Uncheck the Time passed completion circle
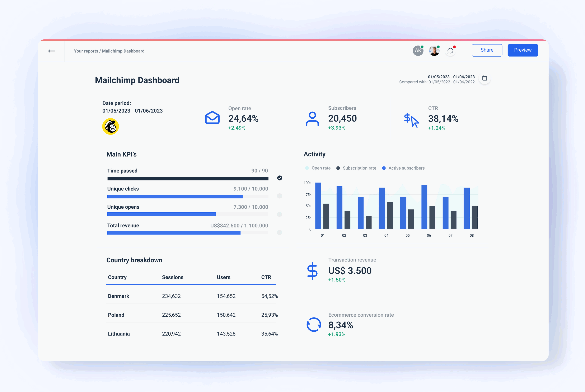 [279, 178]
